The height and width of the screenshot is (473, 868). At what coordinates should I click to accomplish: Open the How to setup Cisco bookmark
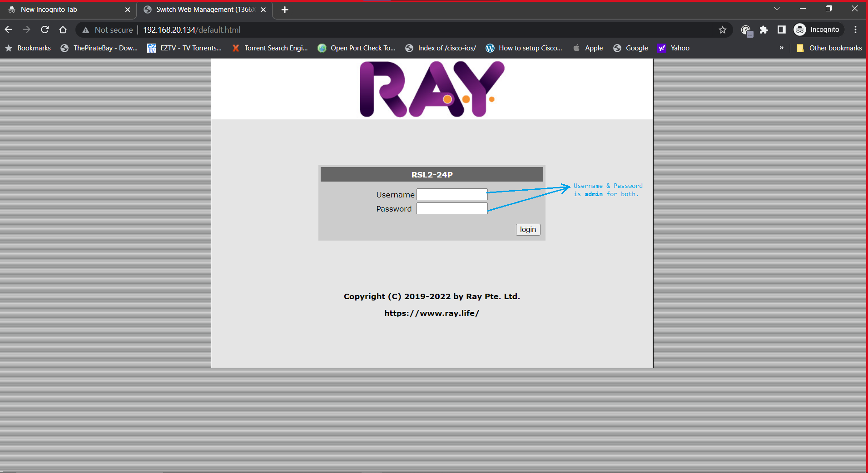click(524, 48)
